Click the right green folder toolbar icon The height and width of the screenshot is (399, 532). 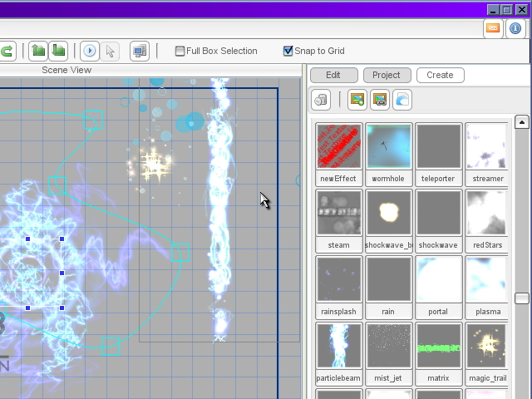[x=58, y=52]
